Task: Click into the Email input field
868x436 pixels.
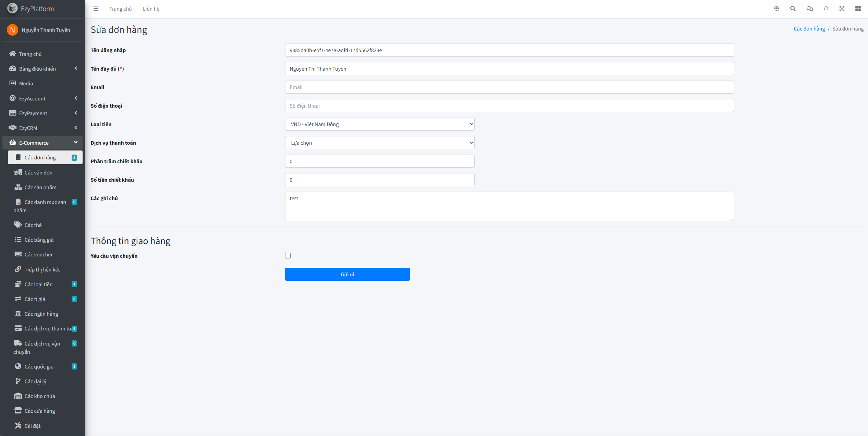Action: click(x=509, y=87)
